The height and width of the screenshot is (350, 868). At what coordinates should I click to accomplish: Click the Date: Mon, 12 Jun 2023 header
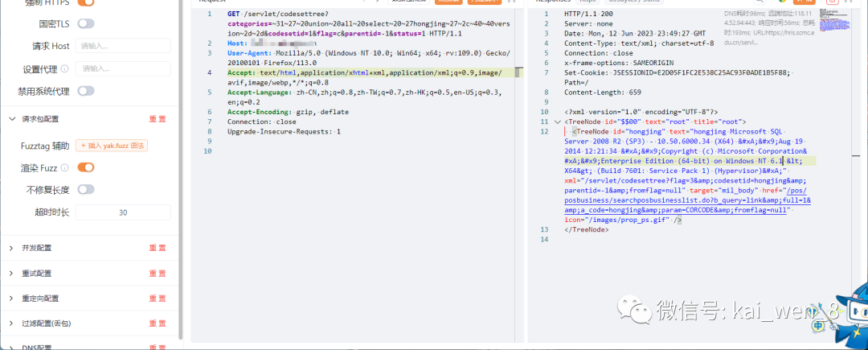point(635,33)
